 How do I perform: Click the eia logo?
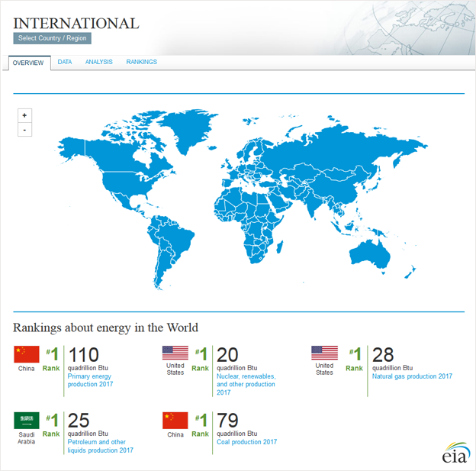455,453
